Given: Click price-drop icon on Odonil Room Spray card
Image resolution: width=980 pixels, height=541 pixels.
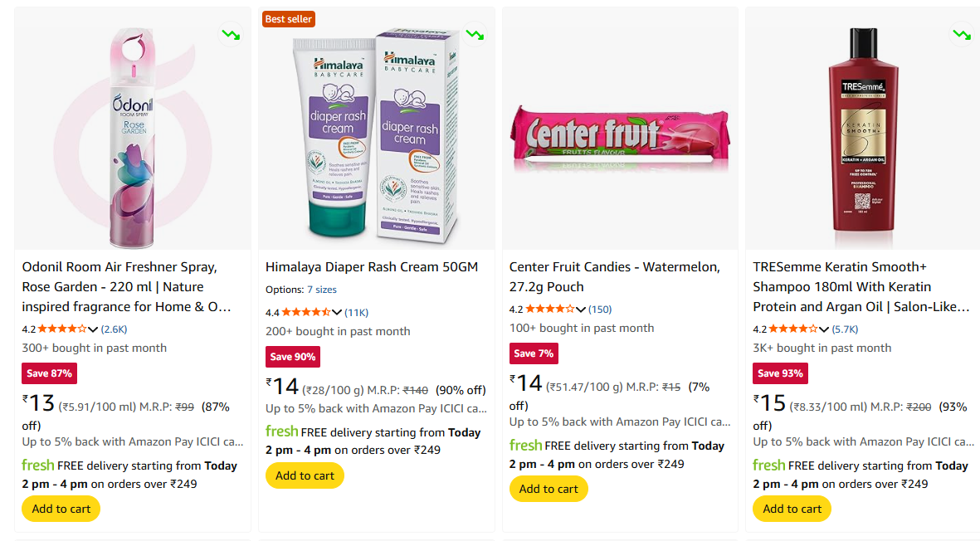Looking at the screenshot, I should pyautogui.click(x=231, y=35).
